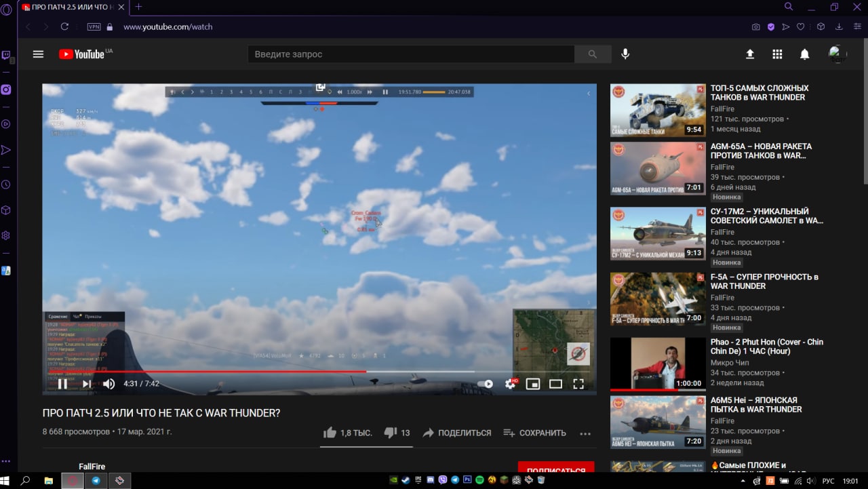Open History from the sidebar clock icon

[x=6, y=184]
